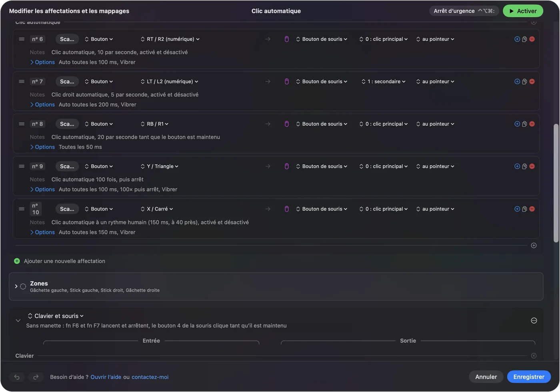Duplicate mapping n° 6 with the copy icon

click(x=524, y=39)
